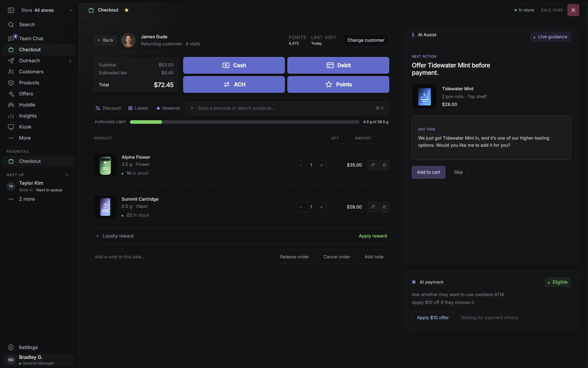Click the purchase limit progress bar
The image size is (588, 368).
tap(245, 122)
